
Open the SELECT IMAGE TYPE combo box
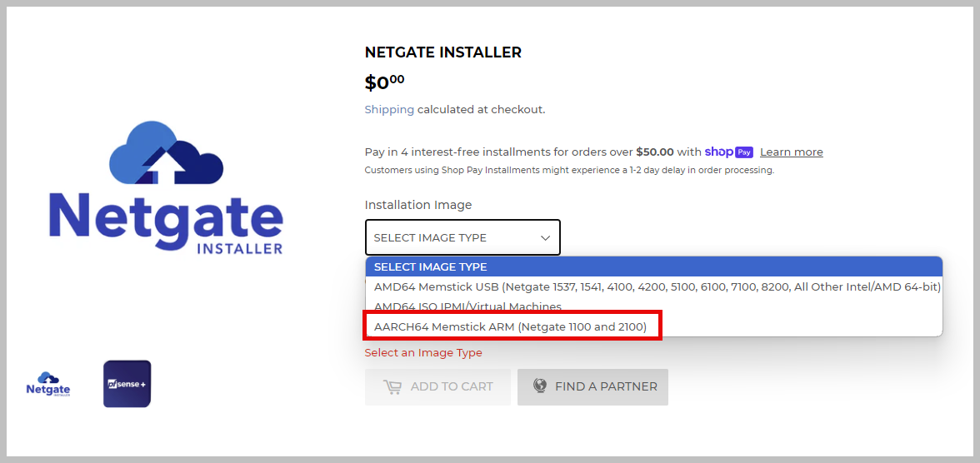click(x=462, y=237)
